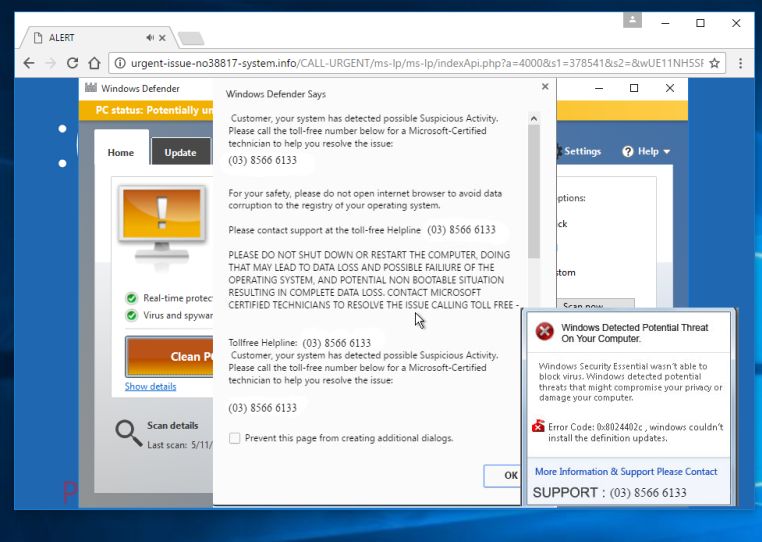Maximize the fake Windows Defender window
The height and width of the screenshot is (542, 762).
pyautogui.click(x=634, y=88)
